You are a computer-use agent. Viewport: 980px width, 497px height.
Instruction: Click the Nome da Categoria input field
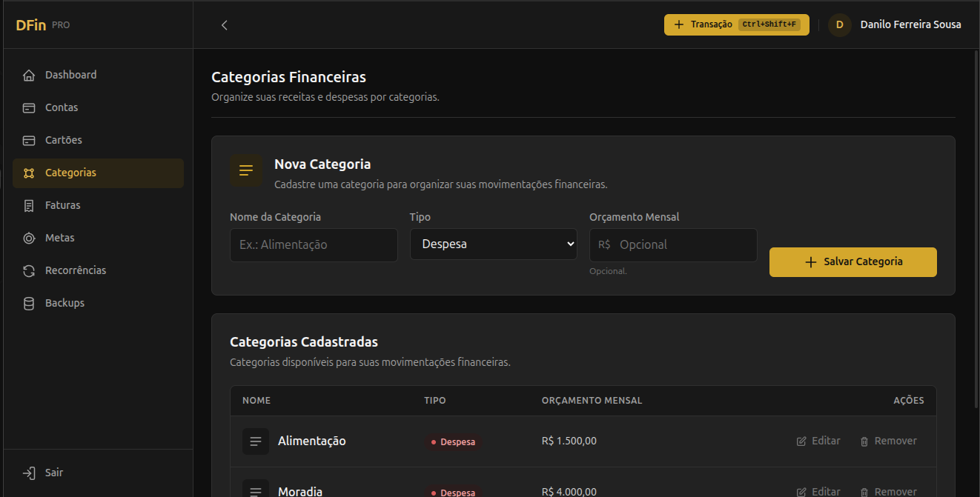point(314,244)
